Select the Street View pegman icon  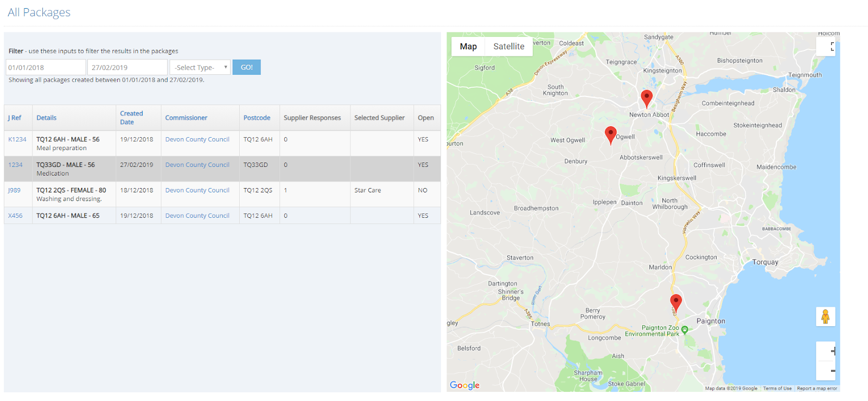click(x=825, y=316)
